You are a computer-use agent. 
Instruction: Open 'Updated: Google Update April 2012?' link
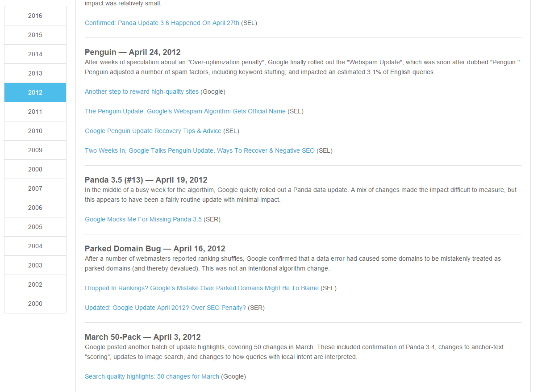tap(165, 308)
